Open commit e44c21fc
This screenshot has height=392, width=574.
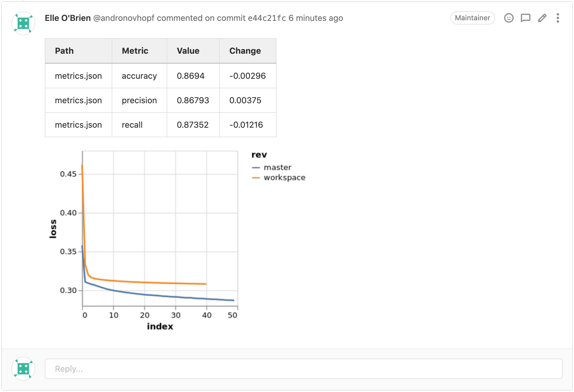pos(266,18)
